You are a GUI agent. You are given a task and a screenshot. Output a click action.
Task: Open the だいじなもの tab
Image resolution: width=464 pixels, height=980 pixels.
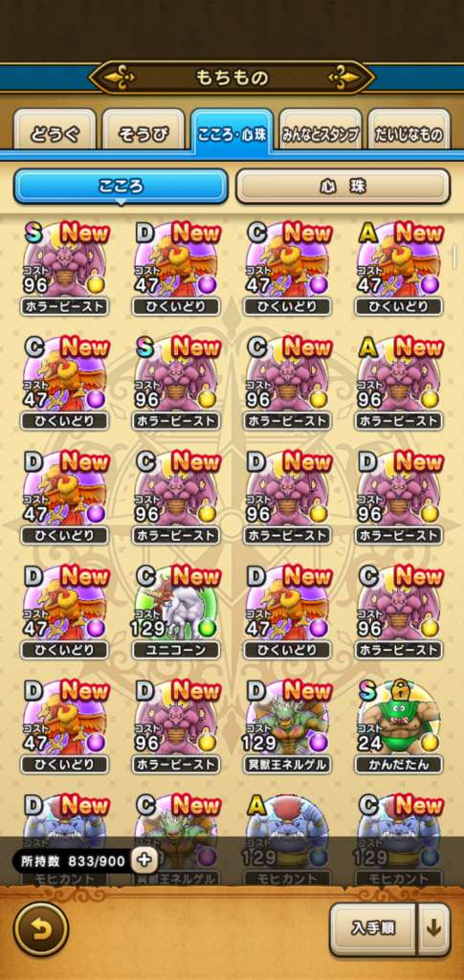coord(409,131)
